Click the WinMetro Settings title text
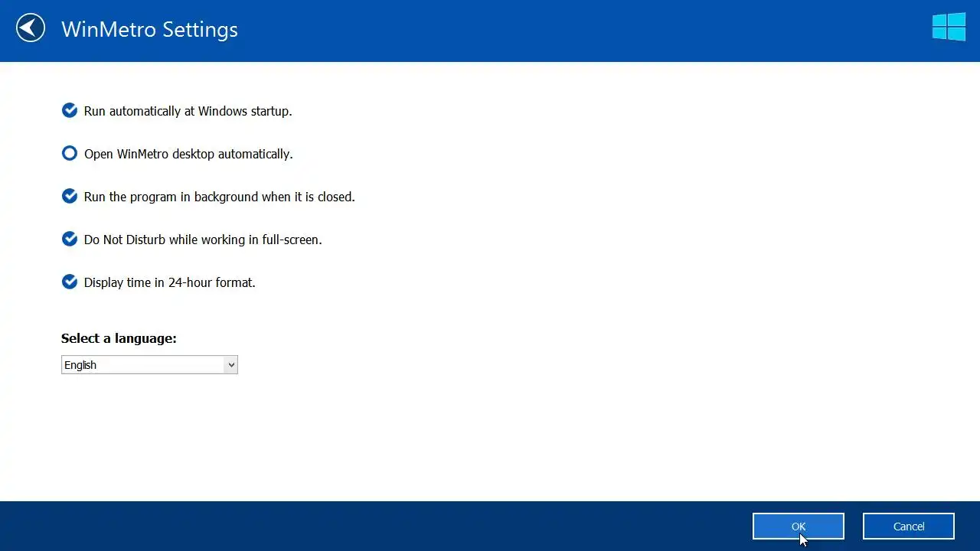Screen dimensions: 980x551 pyautogui.click(x=149, y=29)
